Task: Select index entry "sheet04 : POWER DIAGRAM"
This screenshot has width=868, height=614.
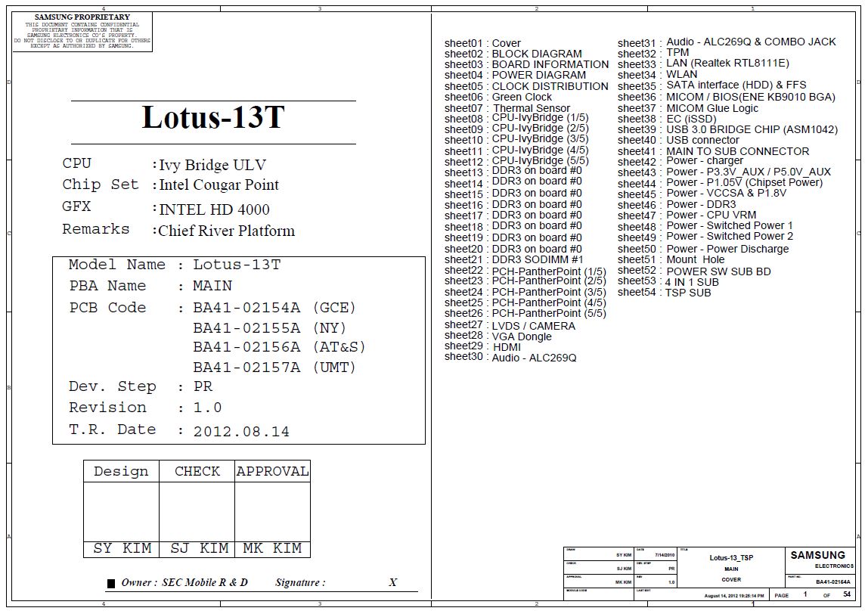Action: coord(515,76)
